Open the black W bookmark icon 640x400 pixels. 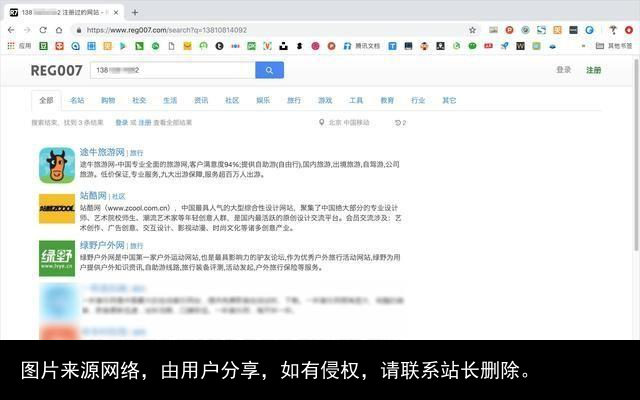[x=520, y=46]
